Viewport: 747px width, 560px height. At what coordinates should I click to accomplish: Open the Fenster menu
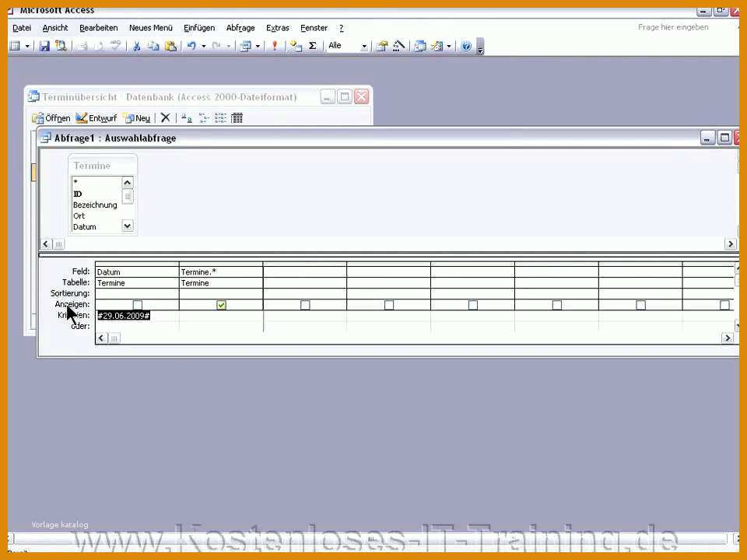[314, 28]
